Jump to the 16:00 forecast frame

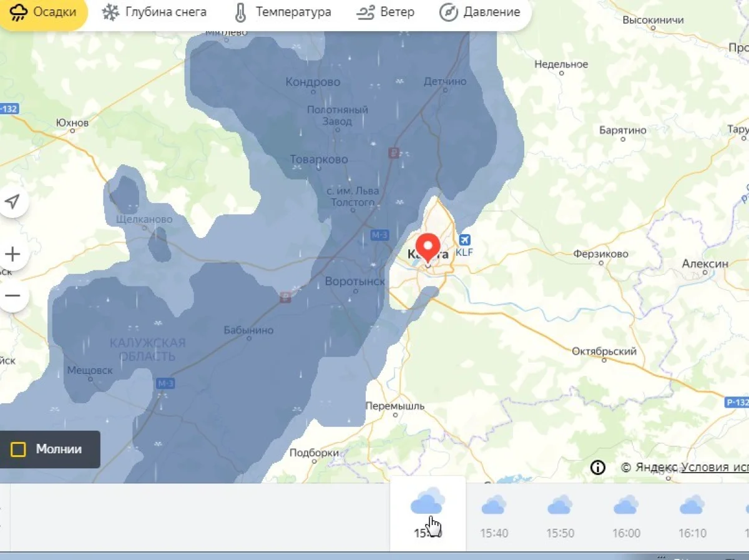626,515
